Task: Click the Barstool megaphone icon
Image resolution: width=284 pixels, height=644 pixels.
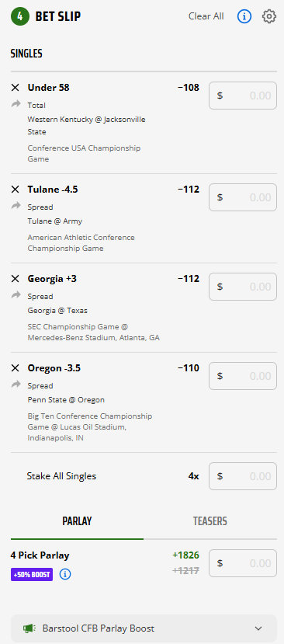Action: tap(28, 628)
